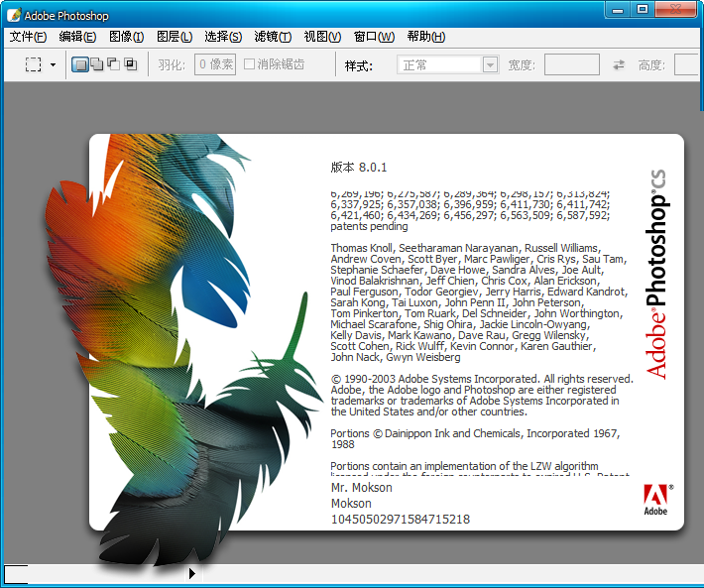Open the 帮助 (Help) menu

[x=425, y=37]
